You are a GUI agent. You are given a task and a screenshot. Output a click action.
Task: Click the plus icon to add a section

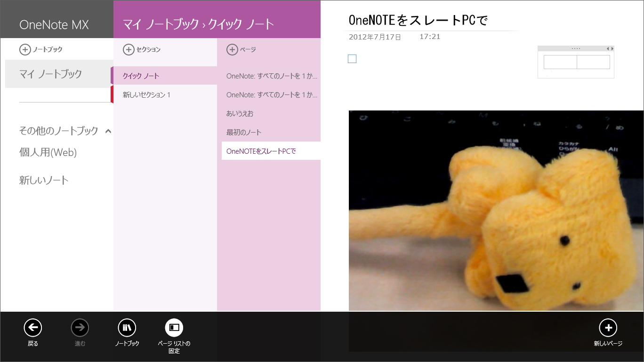[x=129, y=49]
